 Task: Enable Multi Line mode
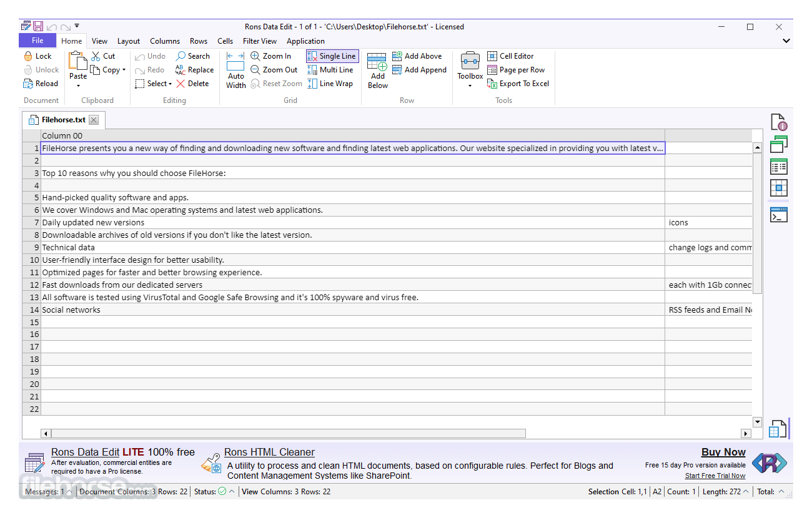point(330,70)
